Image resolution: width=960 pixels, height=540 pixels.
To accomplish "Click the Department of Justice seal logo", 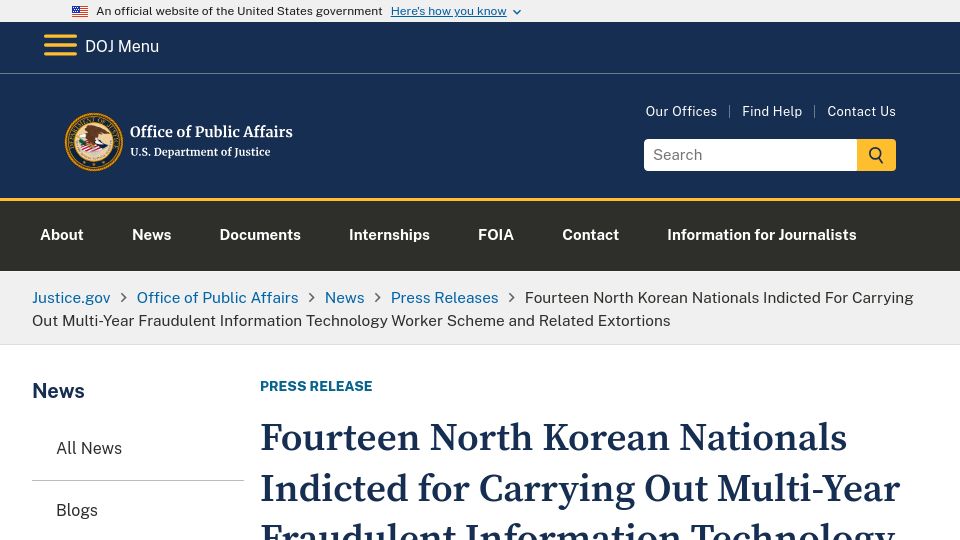I will point(94,141).
